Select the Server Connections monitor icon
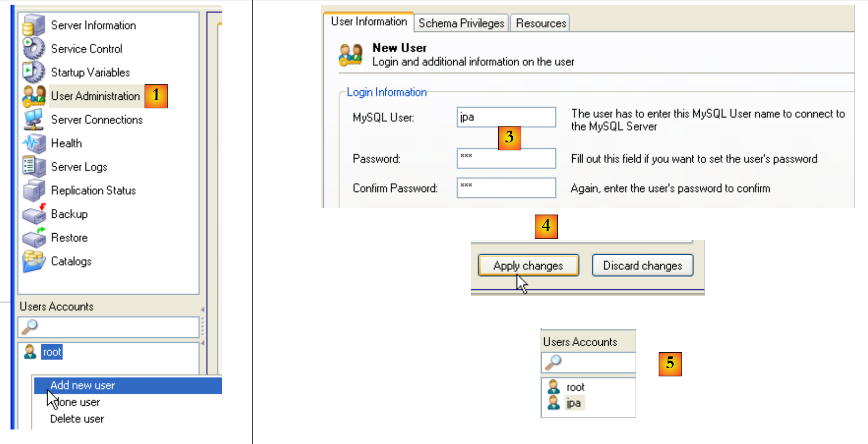Screen dimensions: 868x444 33,119
